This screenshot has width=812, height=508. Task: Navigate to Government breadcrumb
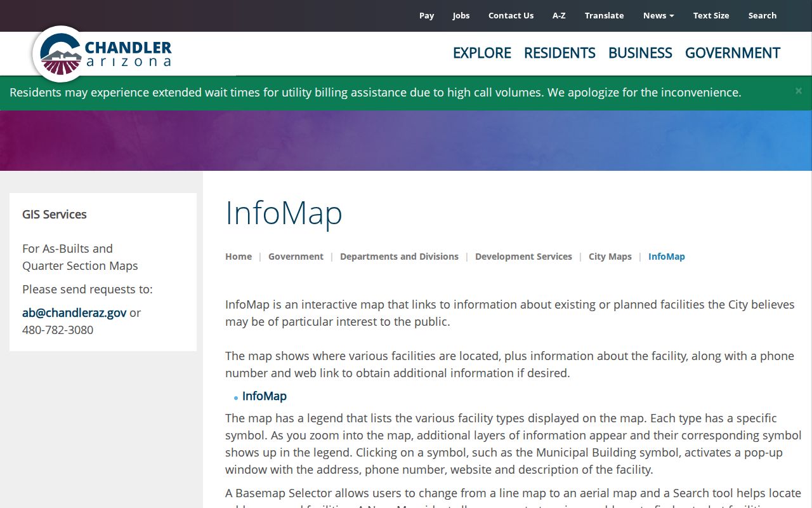coord(296,257)
